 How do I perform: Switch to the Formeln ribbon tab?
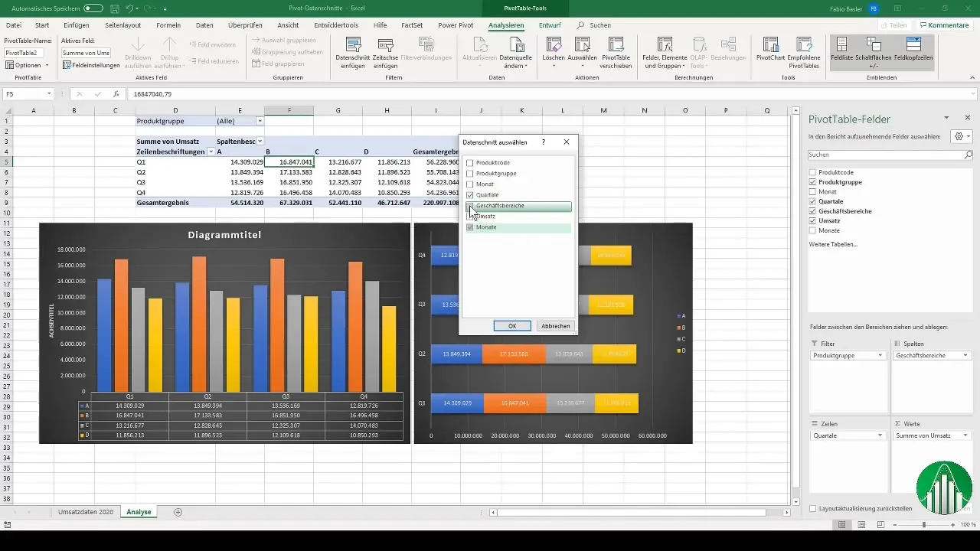[x=168, y=25]
